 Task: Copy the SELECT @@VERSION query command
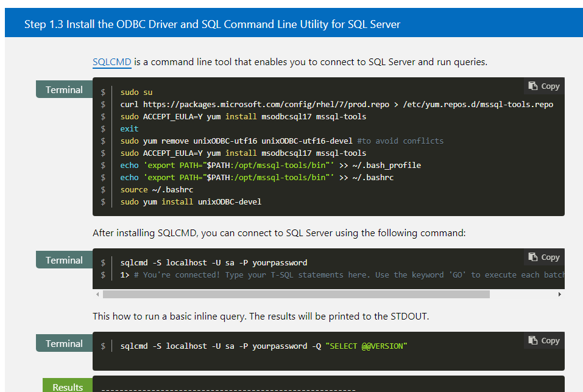(544, 341)
